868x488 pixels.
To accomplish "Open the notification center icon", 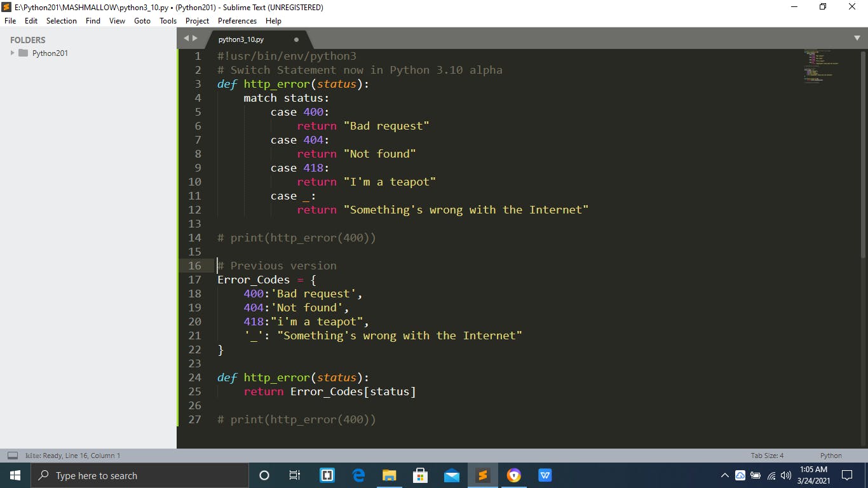I will coord(847,475).
